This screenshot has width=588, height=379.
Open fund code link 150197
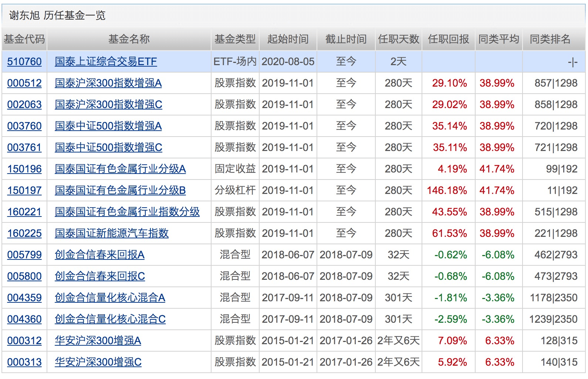24,190
